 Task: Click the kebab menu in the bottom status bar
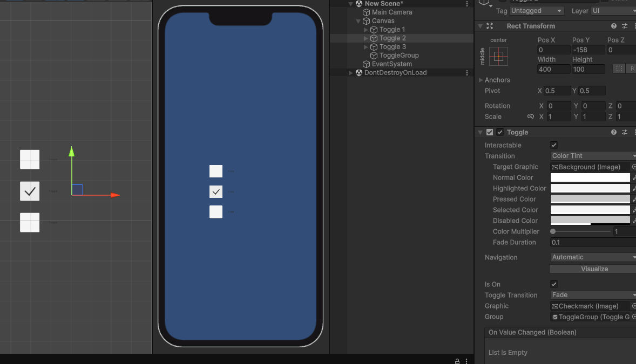point(466,361)
